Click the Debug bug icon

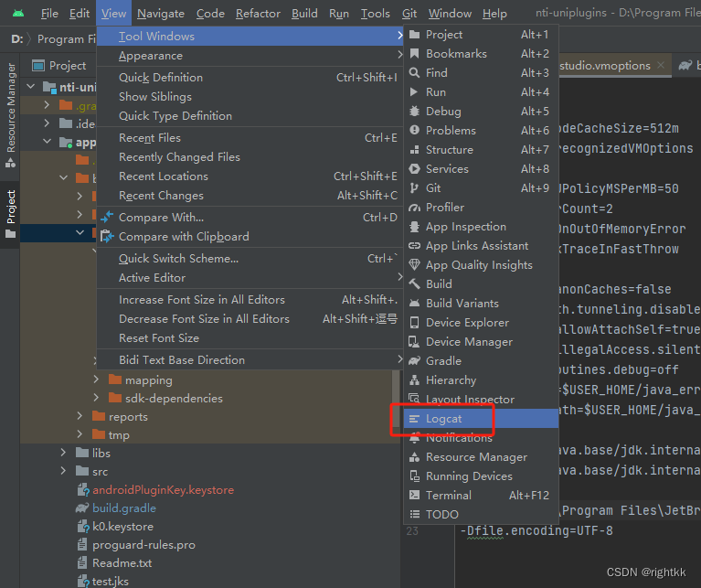(414, 112)
